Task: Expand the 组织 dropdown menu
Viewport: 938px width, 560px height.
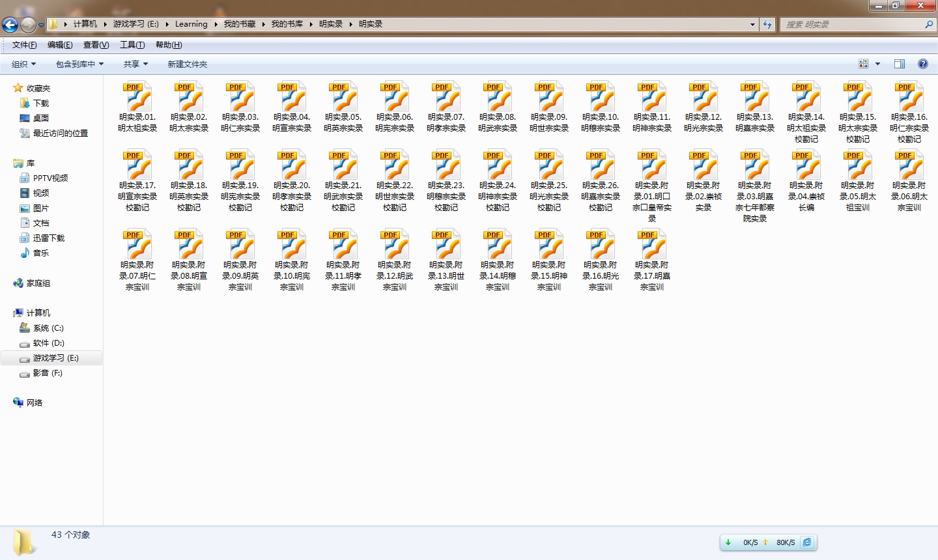Action: [23, 64]
